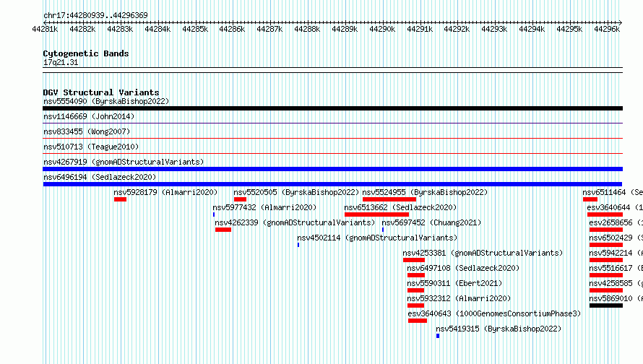Open the nsv510713 (Teague2010) variant
Viewport: 643px width, 364px height.
click(x=91, y=147)
